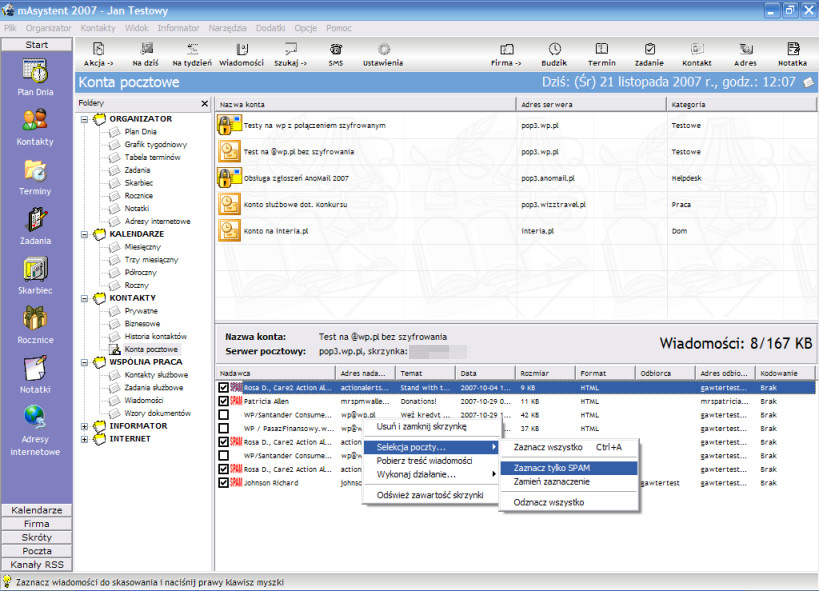Sort accounts by Nazwa konta column header
The width and height of the screenshot is (819, 591).
point(366,105)
